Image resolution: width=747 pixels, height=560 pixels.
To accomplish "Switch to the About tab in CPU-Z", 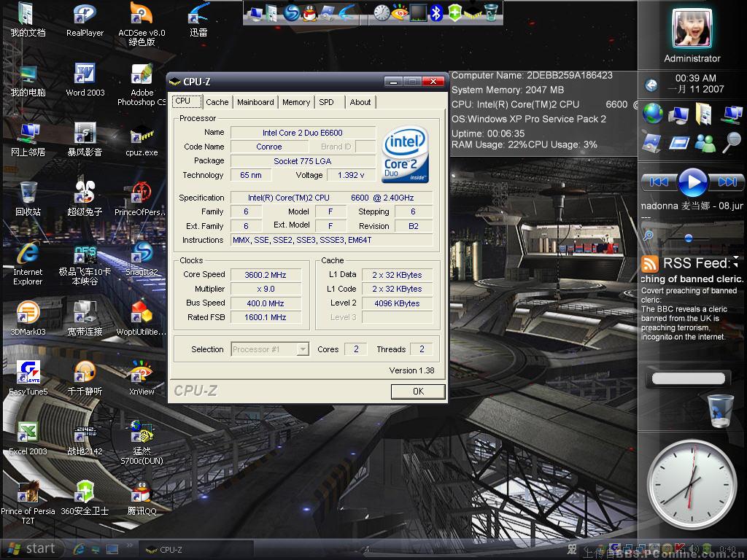I will click(x=360, y=102).
